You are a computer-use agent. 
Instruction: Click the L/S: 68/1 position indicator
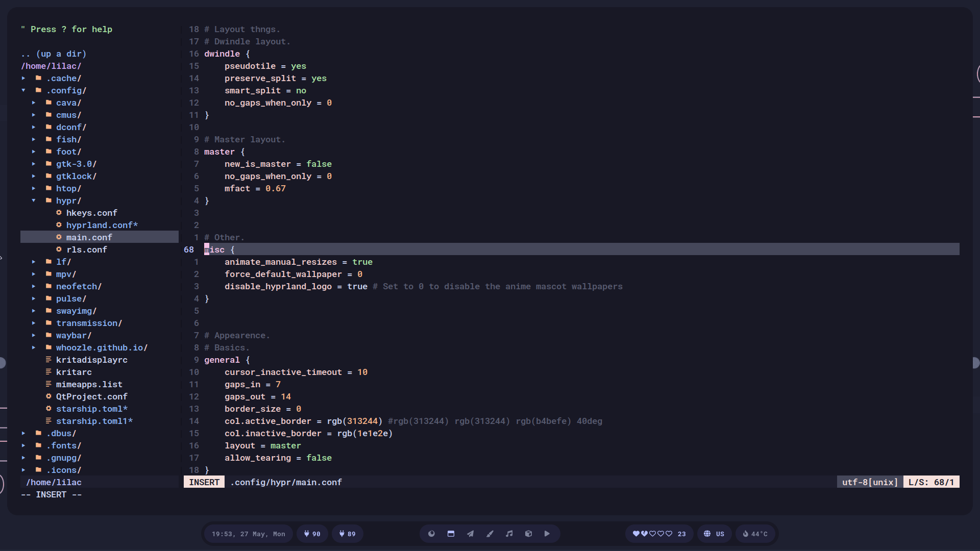pyautogui.click(x=931, y=482)
